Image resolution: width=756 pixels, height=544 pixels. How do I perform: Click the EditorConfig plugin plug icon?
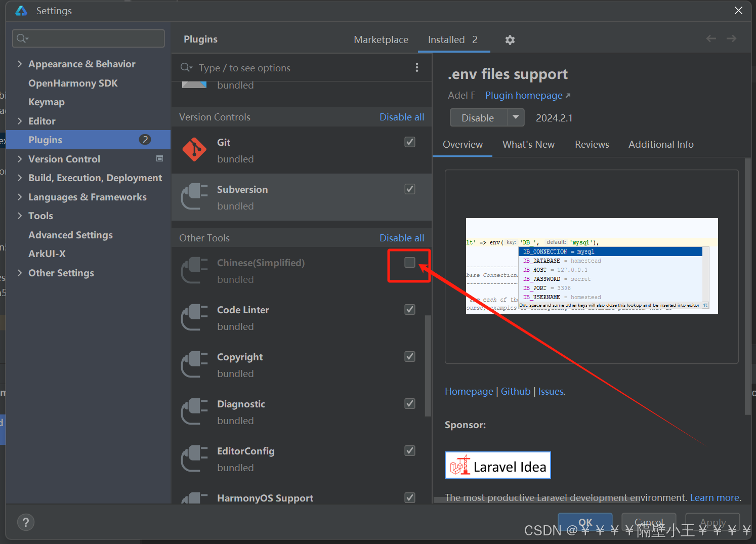tap(194, 458)
